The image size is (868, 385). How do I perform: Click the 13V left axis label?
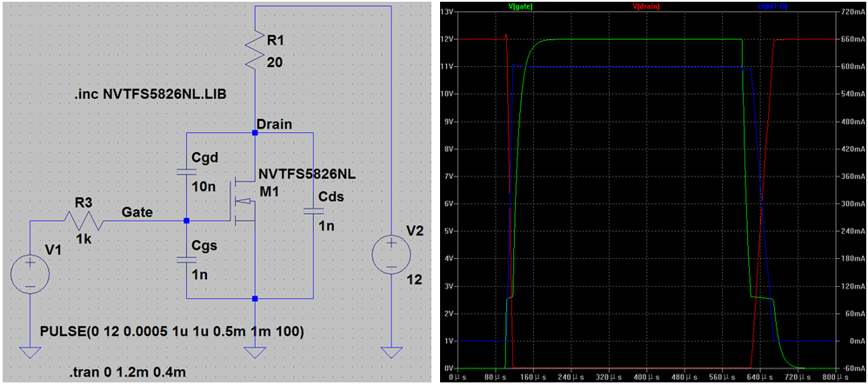pos(447,11)
